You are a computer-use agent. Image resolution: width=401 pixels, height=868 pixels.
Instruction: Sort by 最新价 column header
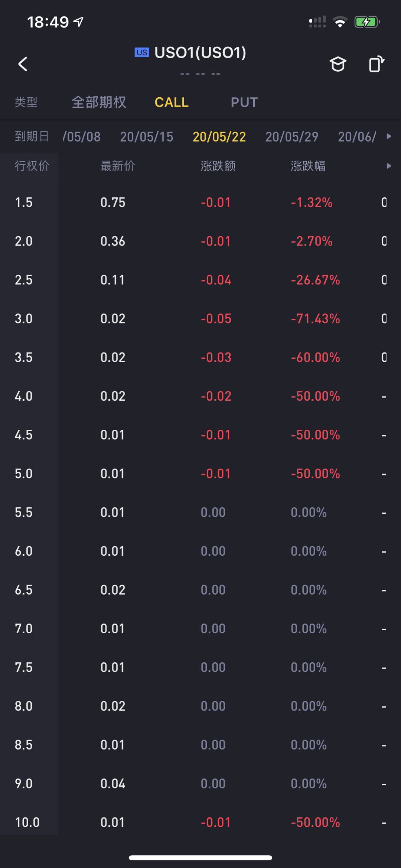pyautogui.click(x=118, y=166)
